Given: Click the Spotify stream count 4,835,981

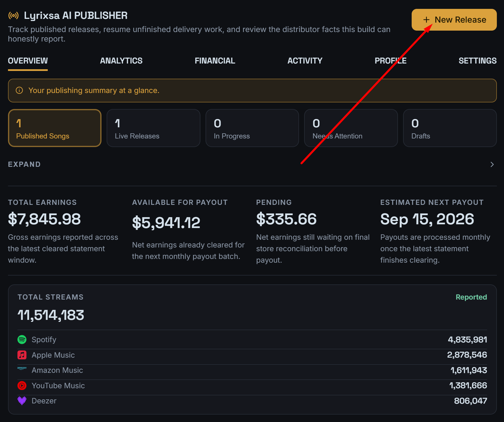Looking at the screenshot, I should point(467,340).
